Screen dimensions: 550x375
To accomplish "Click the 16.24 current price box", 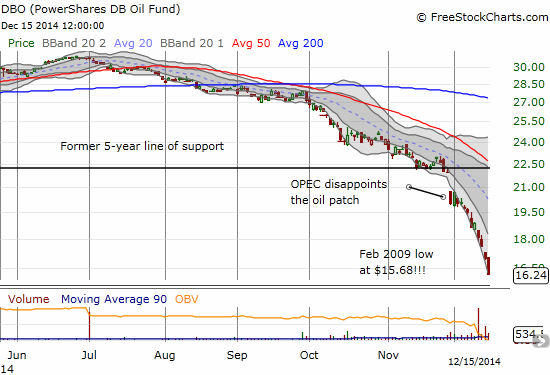I will tap(530, 275).
